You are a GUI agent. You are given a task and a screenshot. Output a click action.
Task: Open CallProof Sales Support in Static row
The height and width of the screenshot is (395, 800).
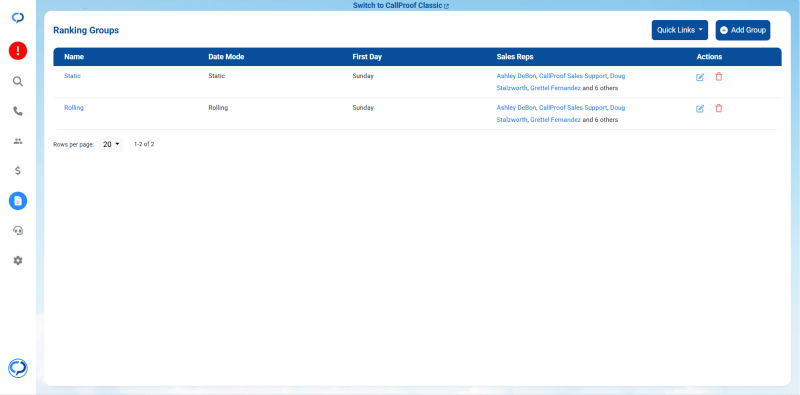(x=573, y=76)
